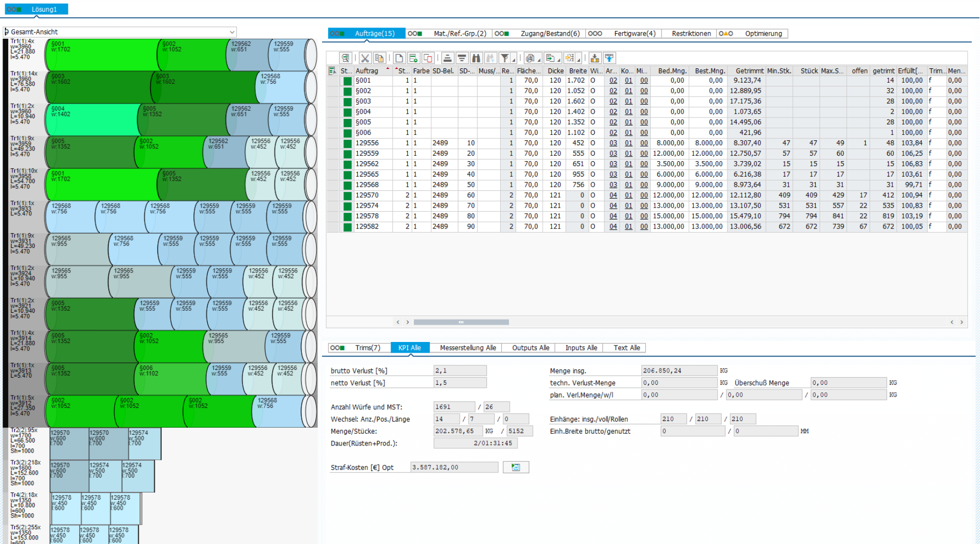The width and height of the screenshot is (980, 544).
Task: Open the Gesamt-Ansicht view dropdown
Action: point(232,32)
